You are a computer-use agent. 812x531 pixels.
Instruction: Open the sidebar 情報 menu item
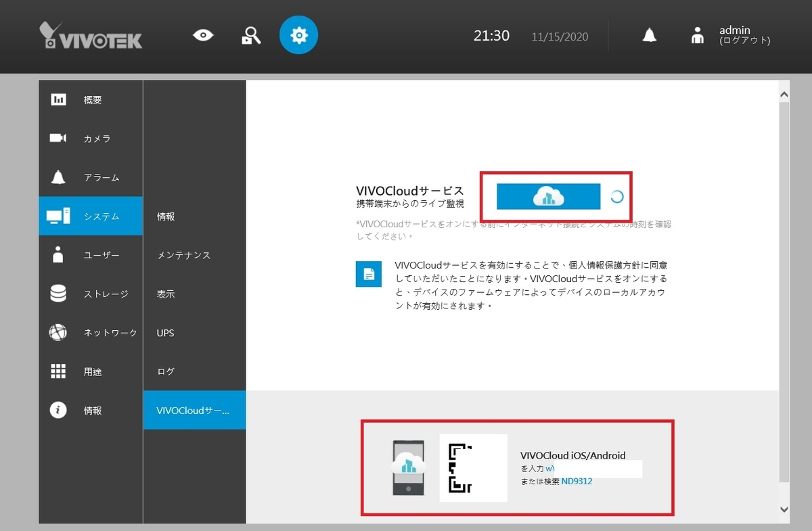point(91,410)
